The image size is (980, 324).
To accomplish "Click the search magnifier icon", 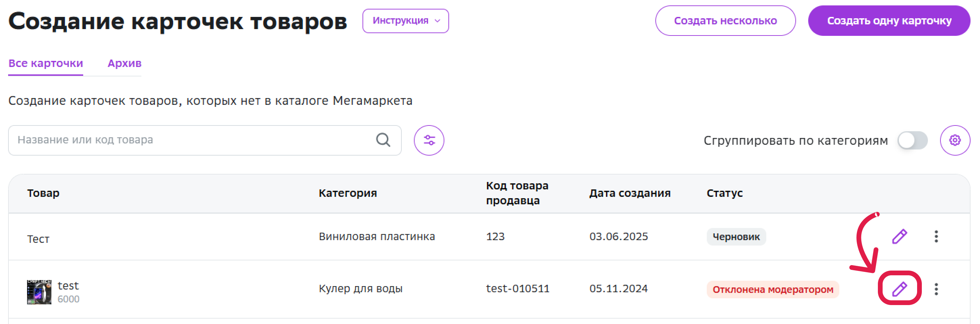I will pyautogui.click(x=383, y=140).
